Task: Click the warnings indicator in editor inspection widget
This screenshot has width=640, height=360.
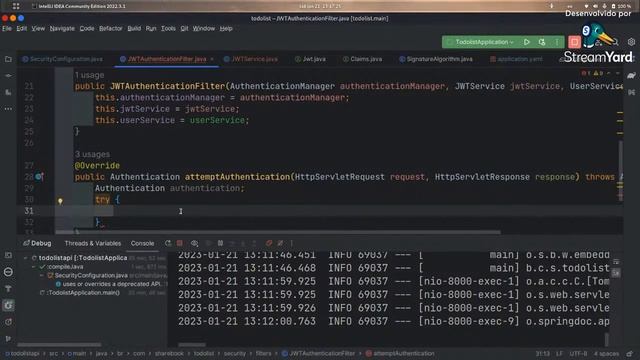Action: [x=598, y=73]
